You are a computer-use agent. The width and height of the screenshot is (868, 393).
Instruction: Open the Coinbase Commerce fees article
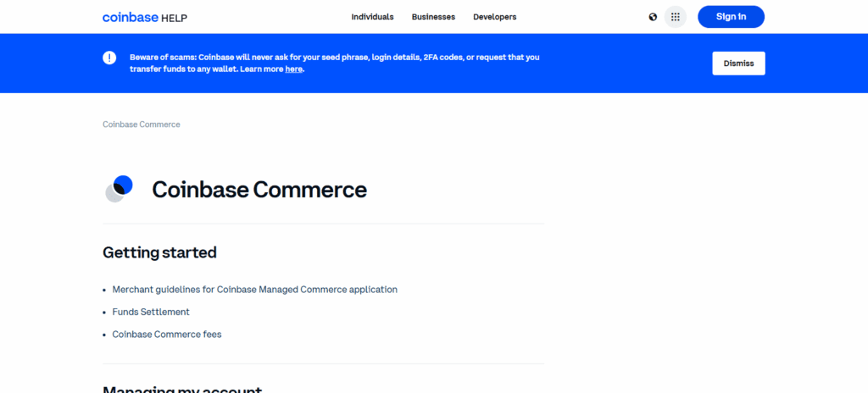tap(167, 335)
